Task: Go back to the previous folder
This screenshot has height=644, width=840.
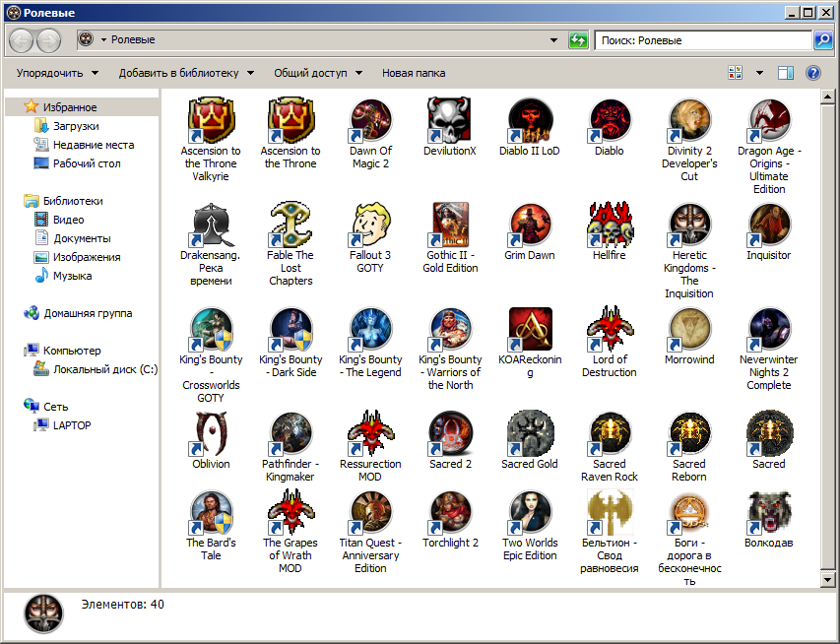Action: [22, 40]
